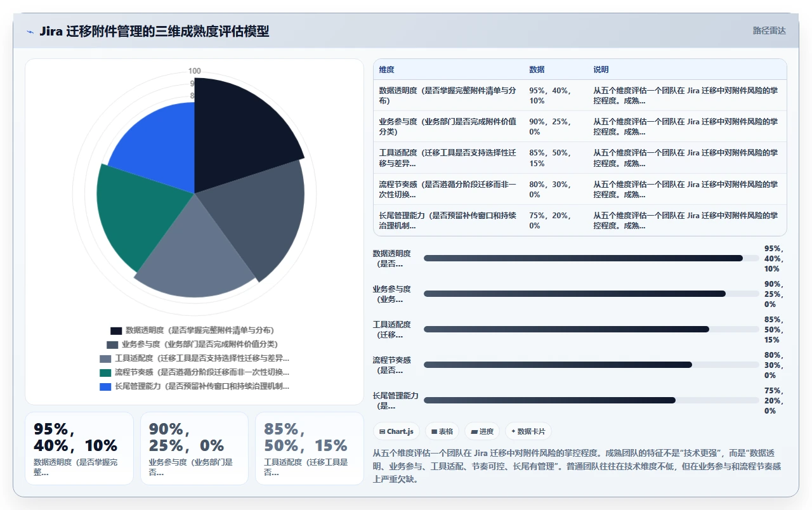Toggle 数据透明度 legend color swatch

tap(116, 330)
